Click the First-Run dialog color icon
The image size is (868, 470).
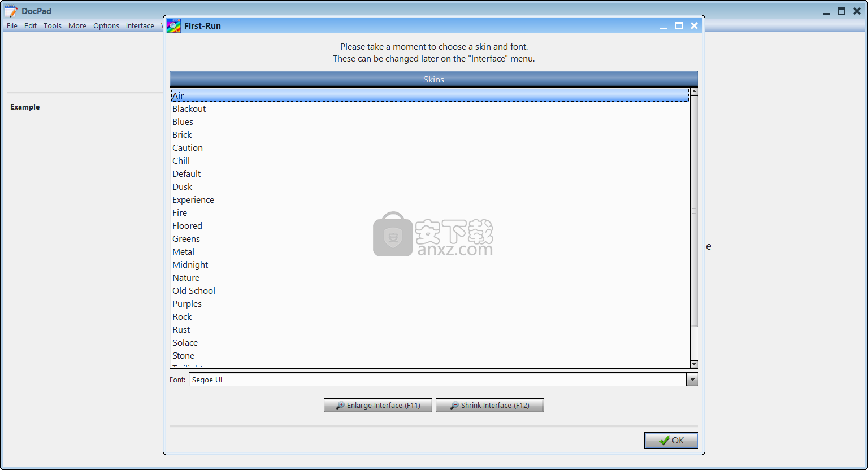pyautogui.click(x=173, y=25)
